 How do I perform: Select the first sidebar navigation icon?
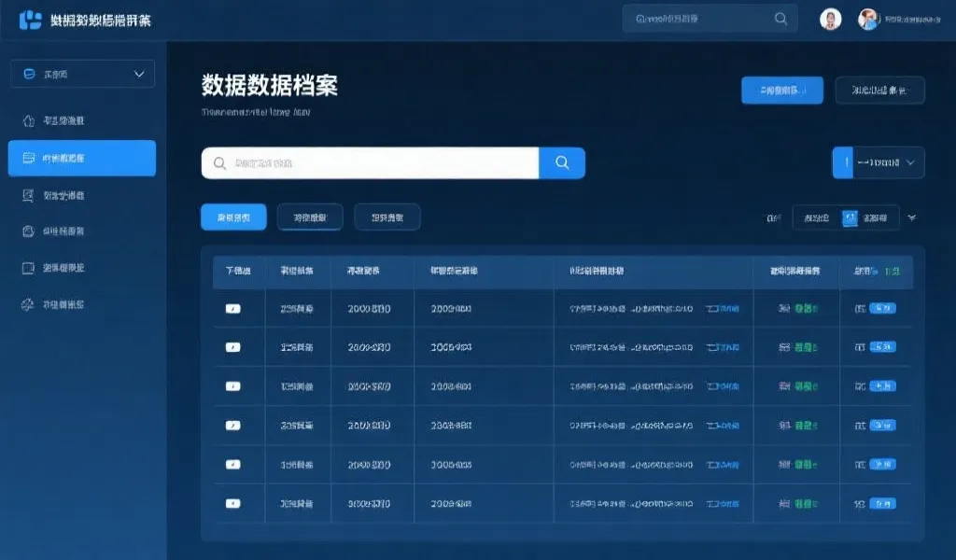[28, 119]
